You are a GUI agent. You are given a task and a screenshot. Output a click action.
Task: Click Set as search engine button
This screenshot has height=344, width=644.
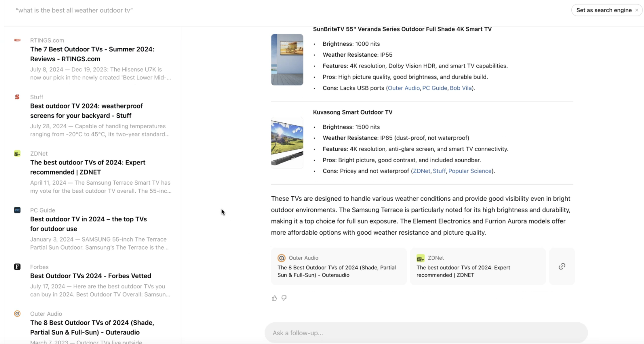[604, 10]
